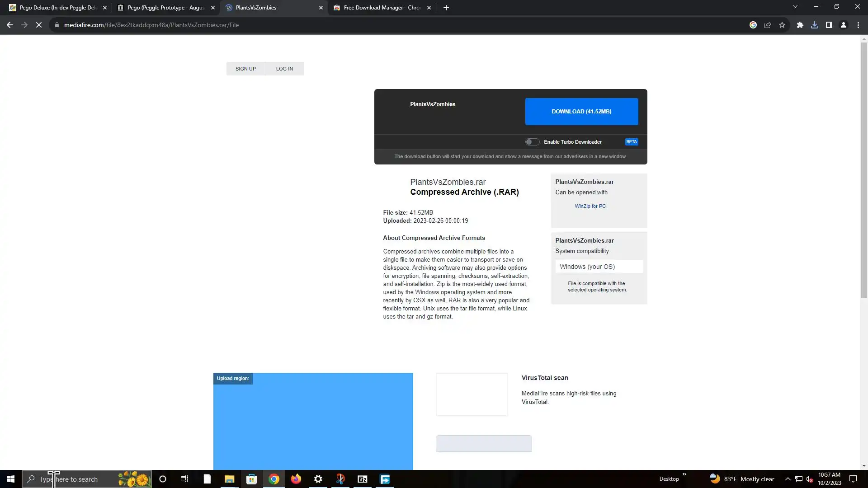The height and width of the screenshot is (488, 868).
Task: Open Chrome three-dot menu
Action: (858, 25)
